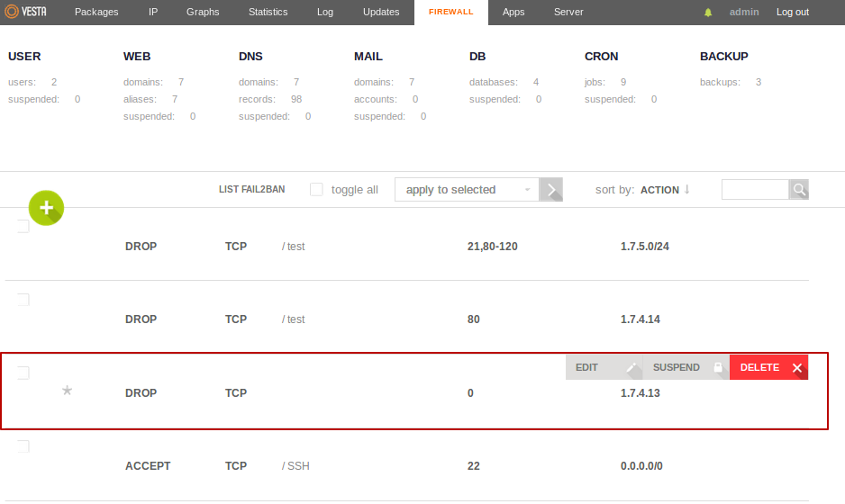Focus the search input field
Screen dimensions: 845x504
(x=755, y=190)
